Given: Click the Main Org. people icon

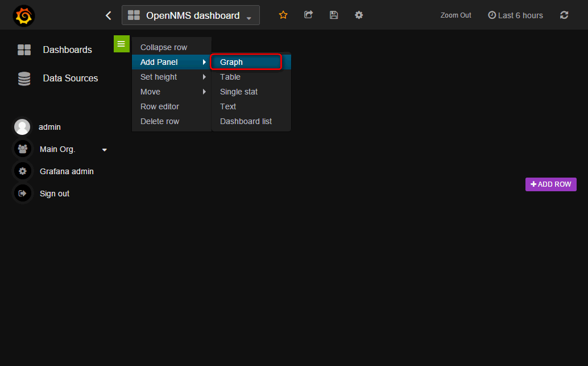Looking at the screenshot, I should click(x=23, y=149).
